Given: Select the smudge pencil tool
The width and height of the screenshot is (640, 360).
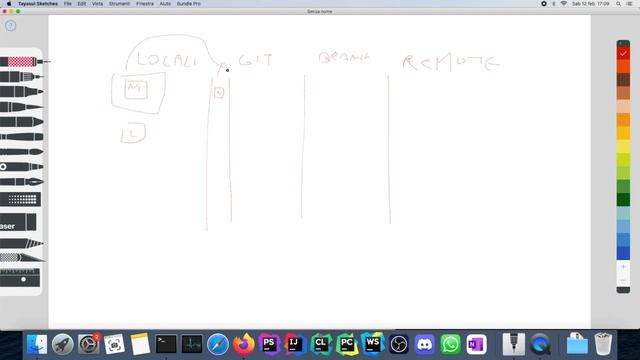Looking at the screenshot, I should (21, 244).
